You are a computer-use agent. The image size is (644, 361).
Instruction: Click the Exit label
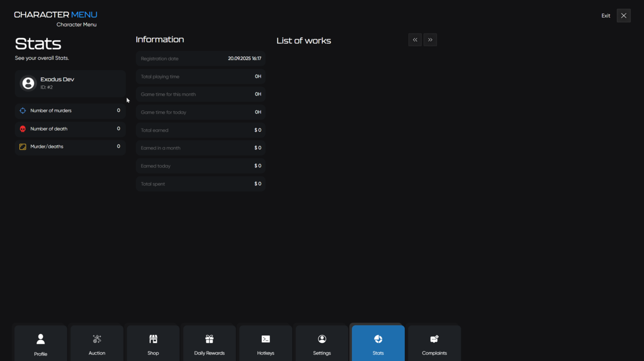coord(606,16)
